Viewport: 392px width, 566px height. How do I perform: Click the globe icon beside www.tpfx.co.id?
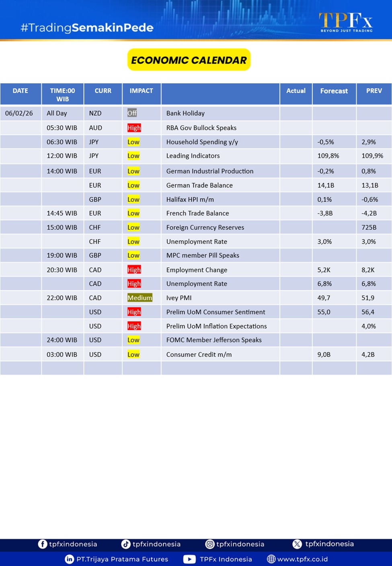271,559
